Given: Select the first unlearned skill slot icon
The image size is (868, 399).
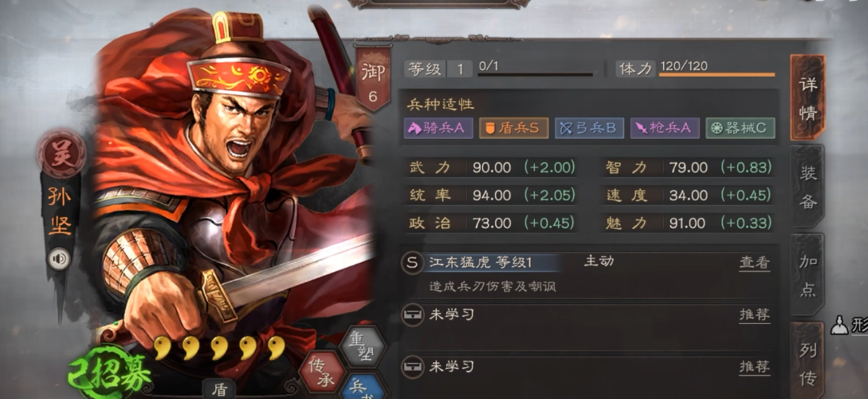Looking at the screenshot, I should pos(412,314).
